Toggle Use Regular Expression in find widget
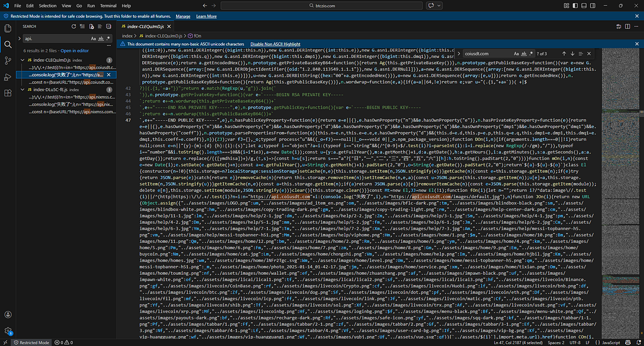The image size is (644, 346). coord(531,53)
